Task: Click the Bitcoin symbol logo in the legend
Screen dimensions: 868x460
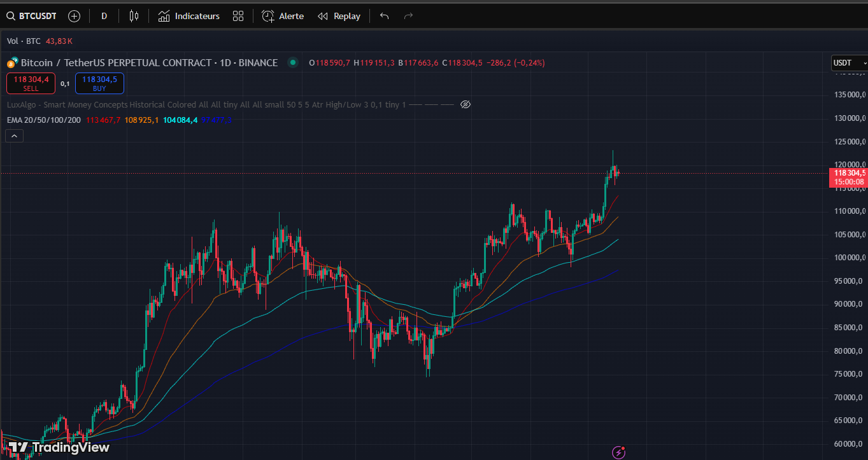Action: 11,63
